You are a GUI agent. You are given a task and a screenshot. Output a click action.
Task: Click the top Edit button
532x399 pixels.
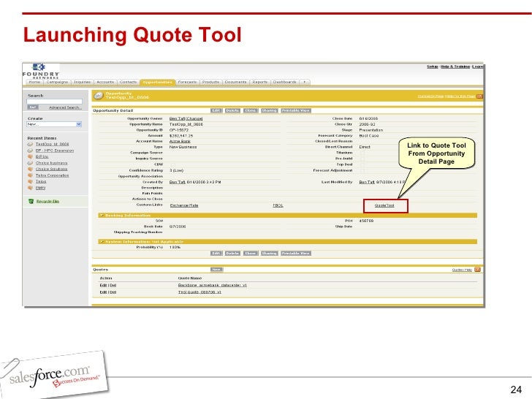(216, 110)
